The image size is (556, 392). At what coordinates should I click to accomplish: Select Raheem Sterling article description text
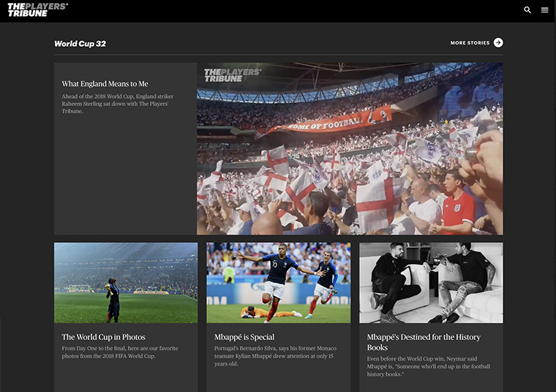pos(117,104)
